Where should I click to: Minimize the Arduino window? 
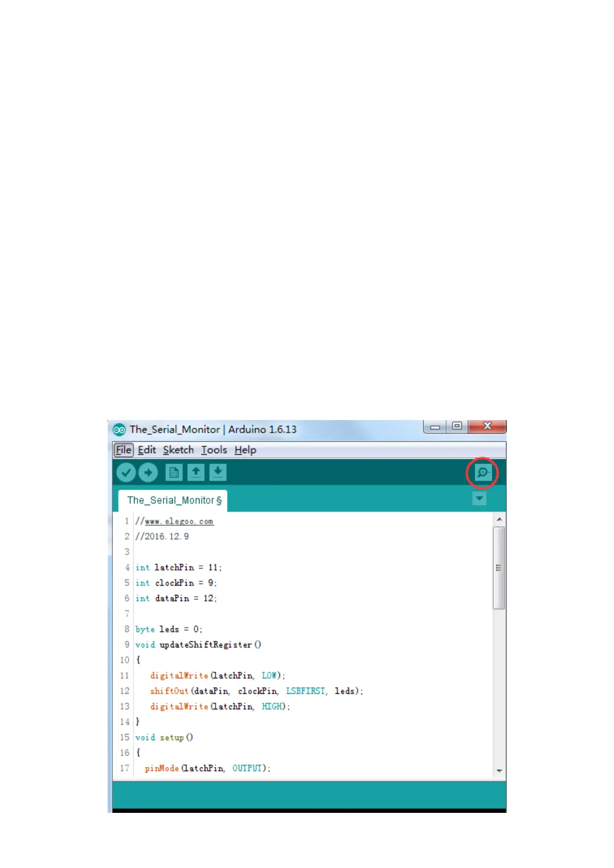click(435, 427)
